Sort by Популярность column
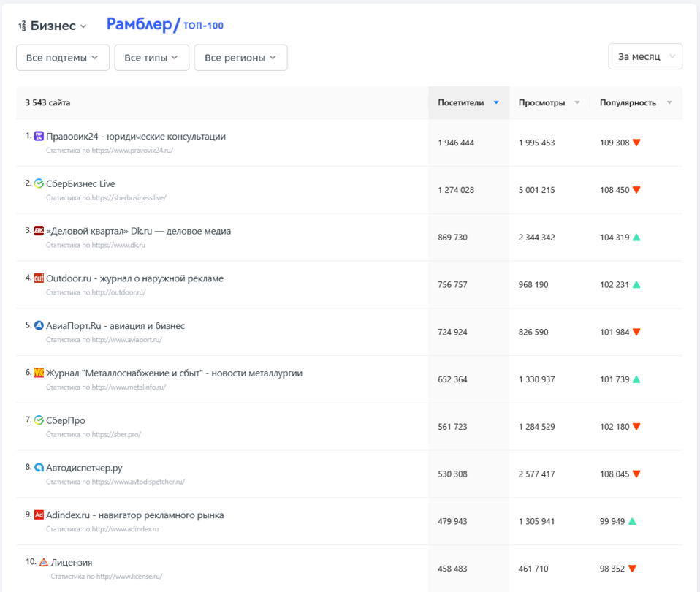Viewport: 700px width, 592px height. pos(636,102)
